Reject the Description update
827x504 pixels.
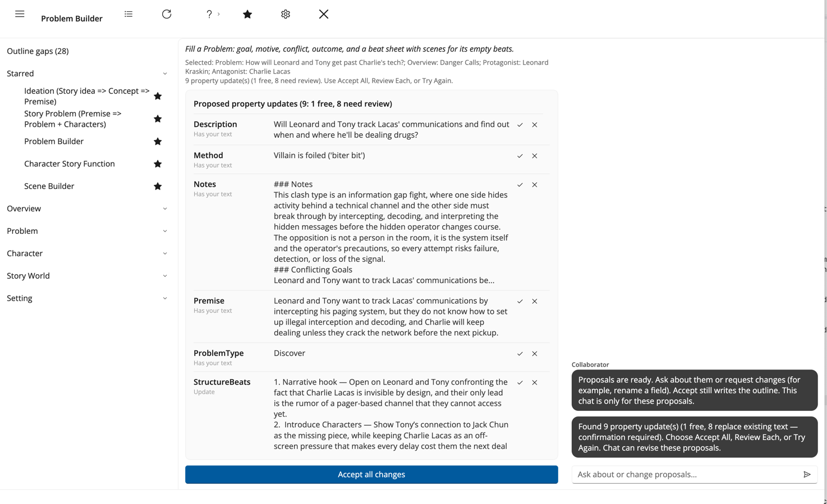[535, 125]
